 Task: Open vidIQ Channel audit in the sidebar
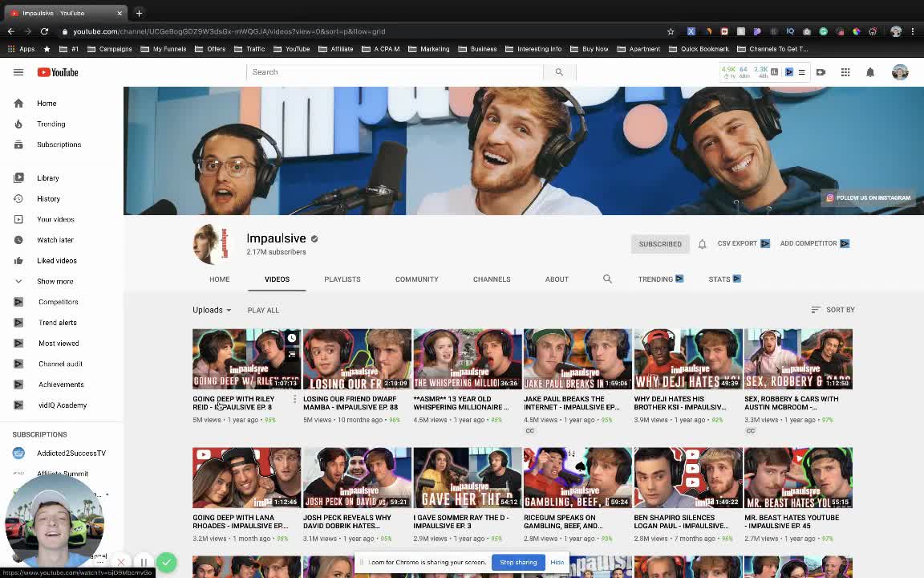[x=61, y=364]
